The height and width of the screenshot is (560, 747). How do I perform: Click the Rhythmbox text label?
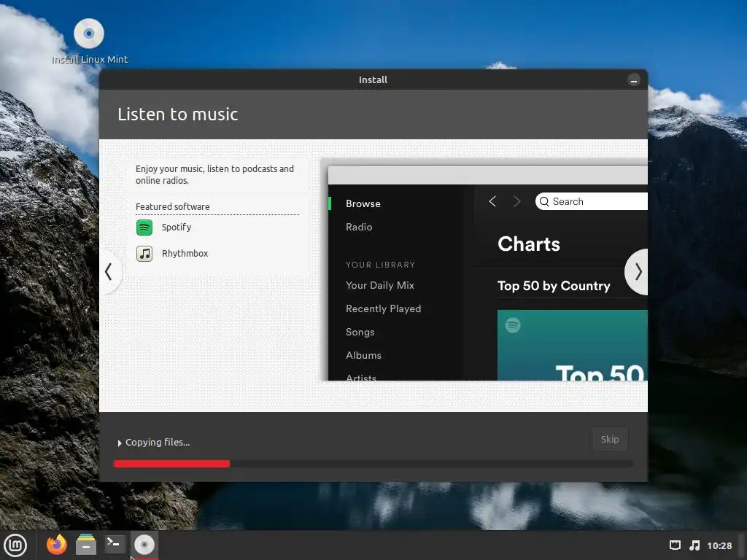pos(185,253)
